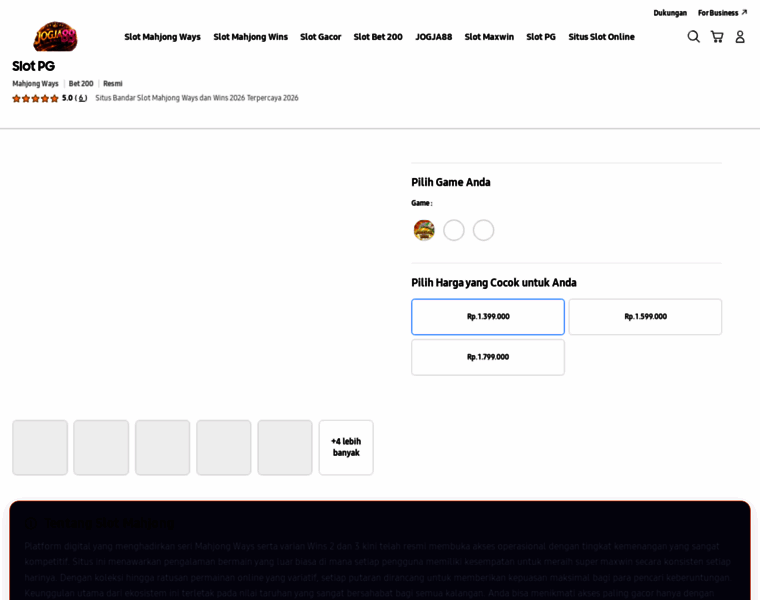This screenshot has height=600, width=760.
Task: Select the third game swatch option
Action: coord(483,230)
